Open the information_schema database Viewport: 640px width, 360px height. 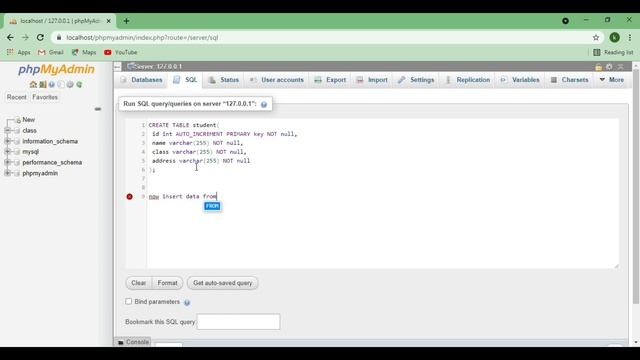(x=50, y=141)
